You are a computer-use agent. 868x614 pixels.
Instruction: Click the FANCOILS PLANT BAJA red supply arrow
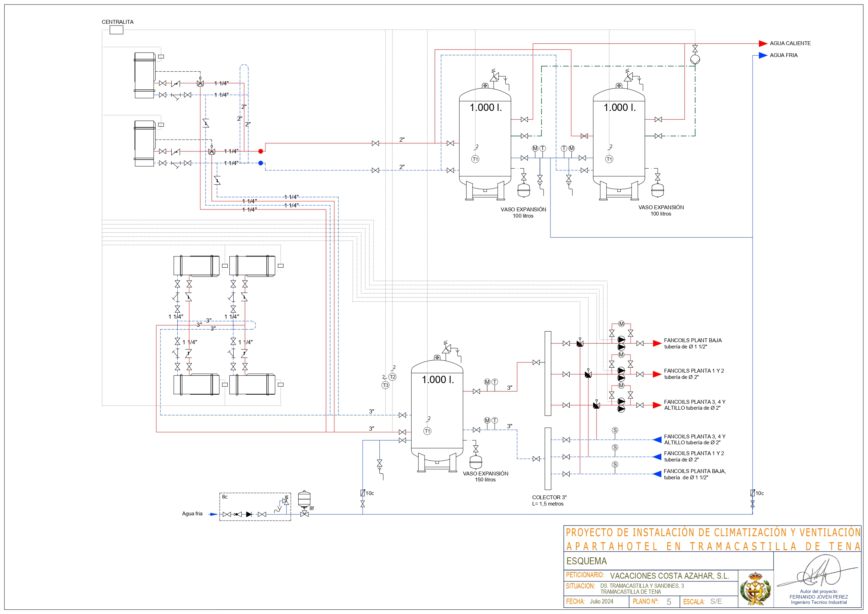pos(657,344)
